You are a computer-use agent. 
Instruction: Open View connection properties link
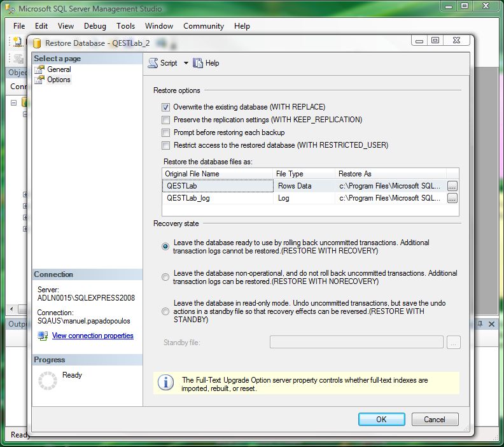pos(93,336)
